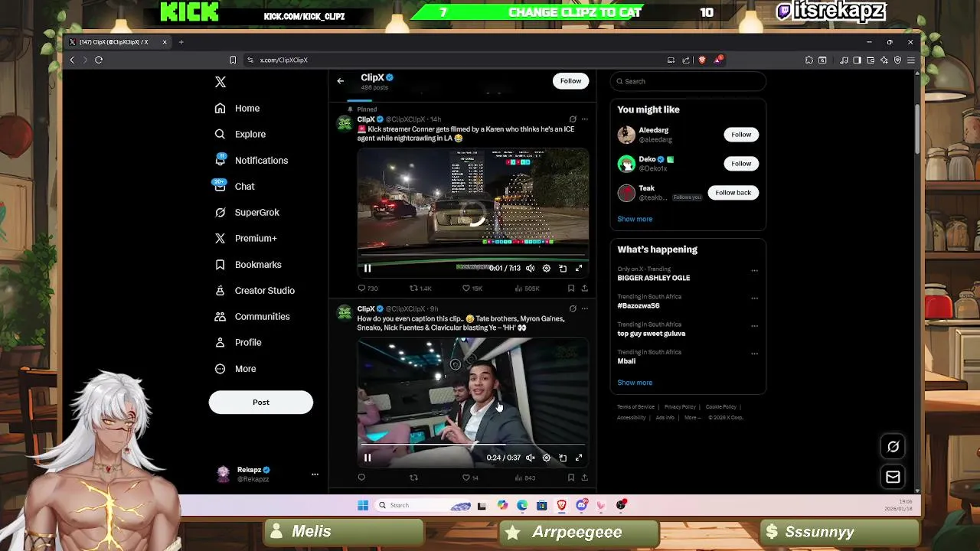Open Notifications in the sidebar
The height and width of the screenshot is (551, 980).
[x=251, y=160]
